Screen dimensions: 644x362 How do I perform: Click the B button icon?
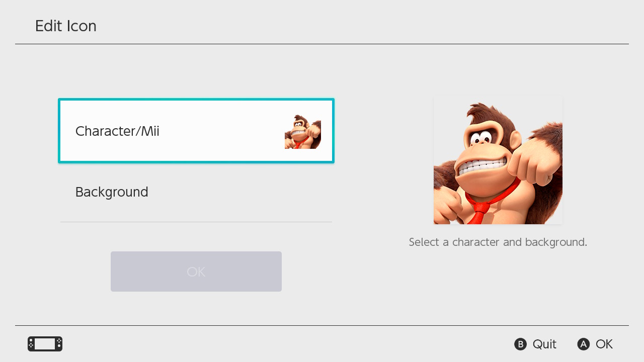[520, 344]
